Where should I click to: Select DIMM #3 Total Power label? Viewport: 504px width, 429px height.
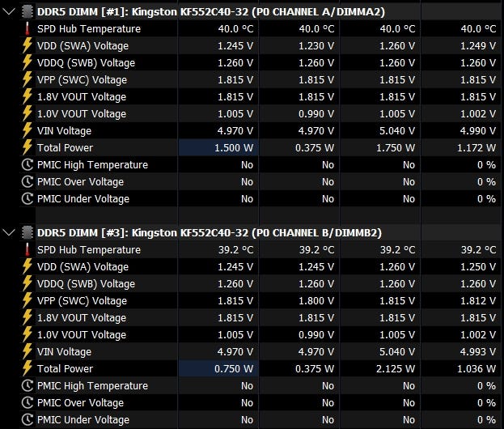tap(66, 368)
